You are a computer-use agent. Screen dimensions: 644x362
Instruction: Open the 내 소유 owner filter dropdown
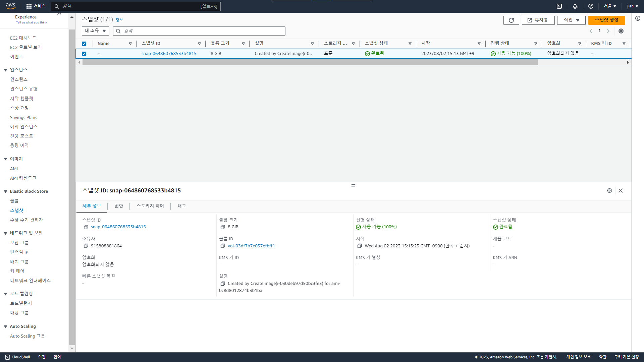[95, 31]
